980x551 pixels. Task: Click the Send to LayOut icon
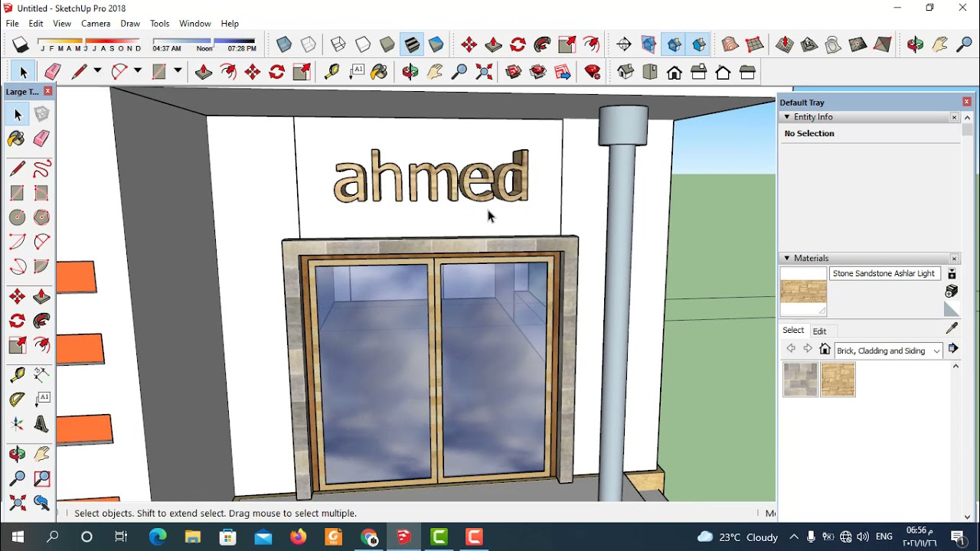tap(563, 72)
